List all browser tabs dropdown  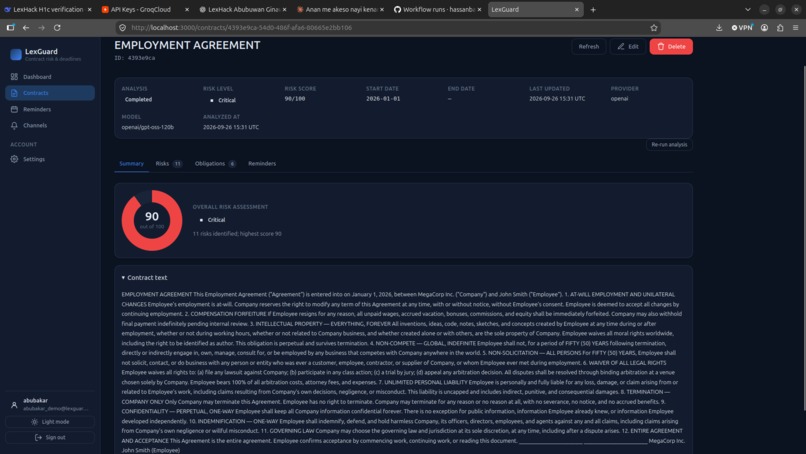point(748,9)
